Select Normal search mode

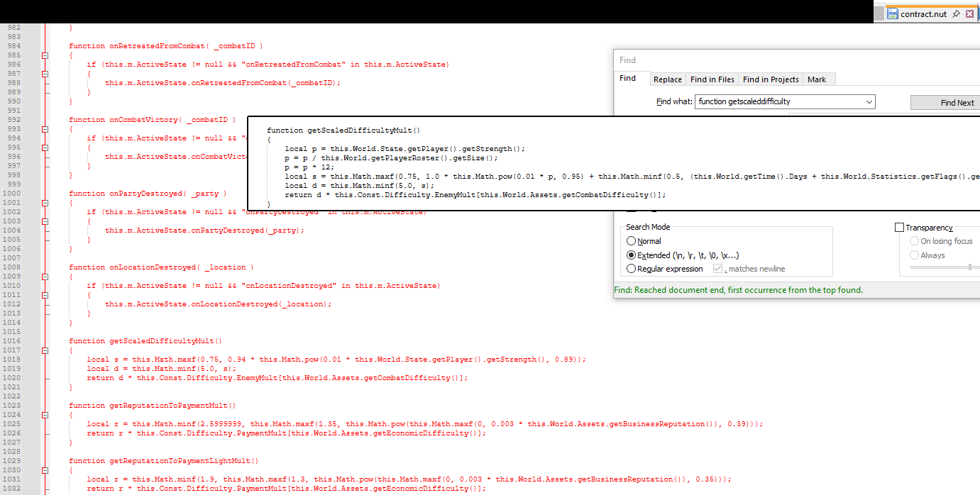click(644, 241)
